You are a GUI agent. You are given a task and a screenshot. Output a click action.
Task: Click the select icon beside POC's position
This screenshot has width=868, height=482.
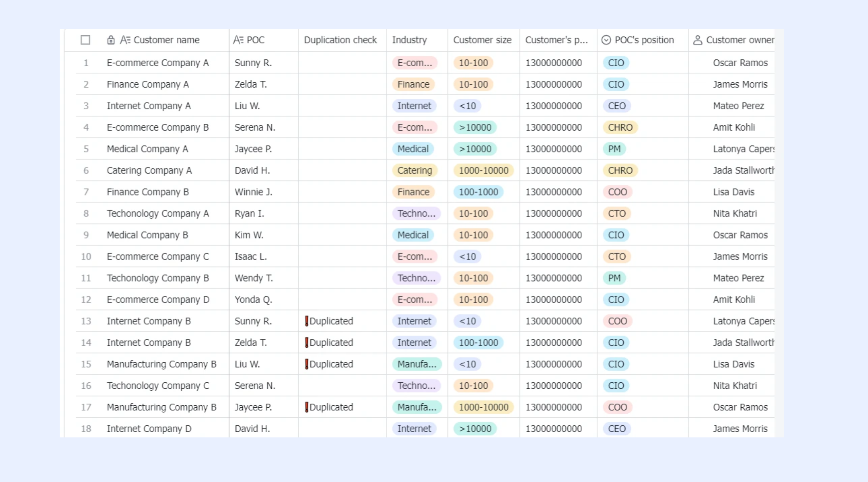point(606,40)
